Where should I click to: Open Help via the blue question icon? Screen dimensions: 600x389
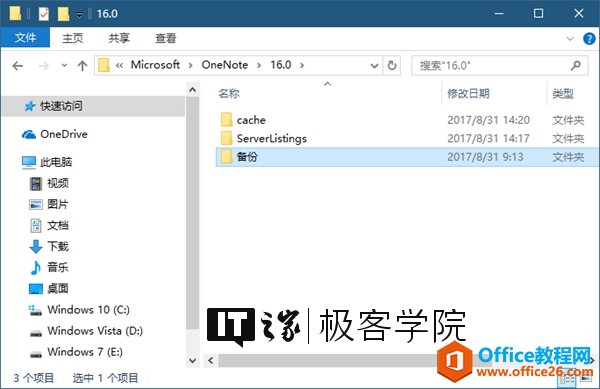coord(589,38)
